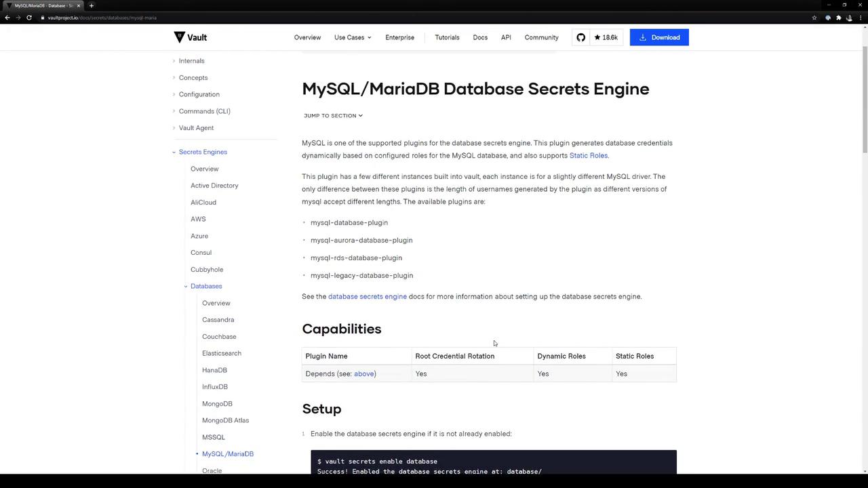Viewport: 868px width, 488px height.
Task: Click the mysql-aurora-database-plugin list item
Action: click(x=361, y=241)
